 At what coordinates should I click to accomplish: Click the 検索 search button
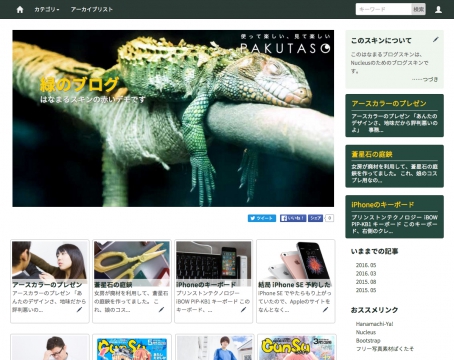(x=419, y=9)
